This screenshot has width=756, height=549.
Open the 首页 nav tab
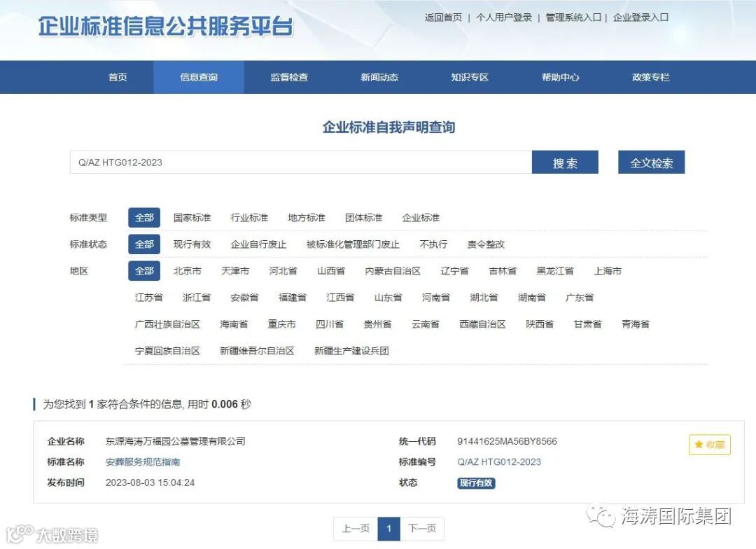tap(118, 77)
